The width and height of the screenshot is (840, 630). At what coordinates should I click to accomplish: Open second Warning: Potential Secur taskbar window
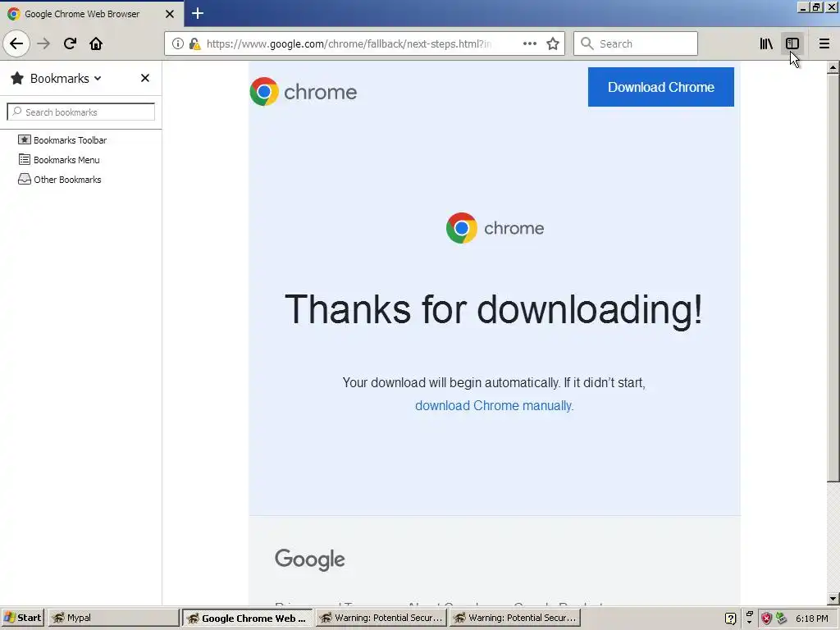[x=515, y=618]
